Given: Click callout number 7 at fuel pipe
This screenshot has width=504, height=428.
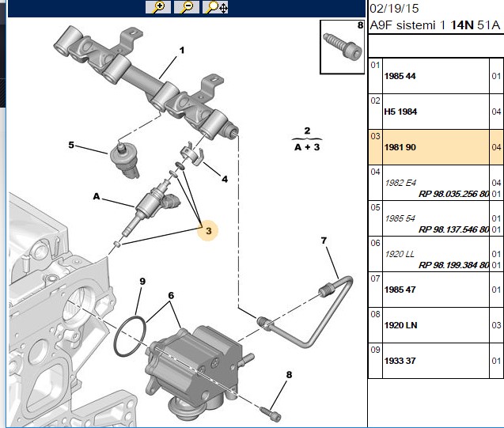Looking at the screenshot, I should tap(324, 241).
